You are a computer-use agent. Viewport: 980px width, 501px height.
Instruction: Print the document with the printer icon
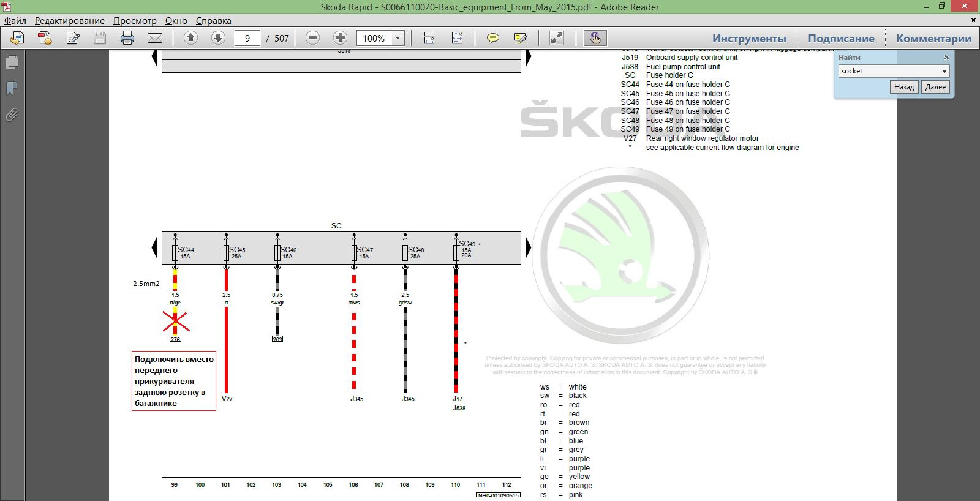pyautogui.click(x=127, y=38)
